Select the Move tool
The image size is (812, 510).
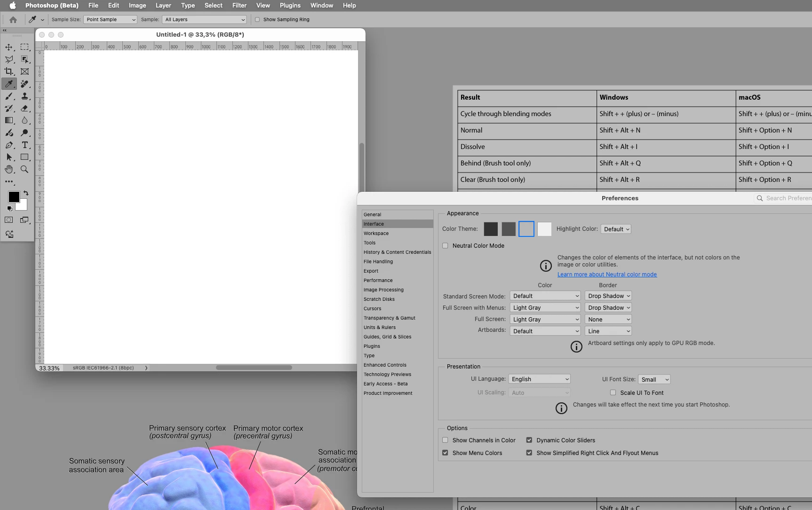pyautogui.click(x=9, y=47)
